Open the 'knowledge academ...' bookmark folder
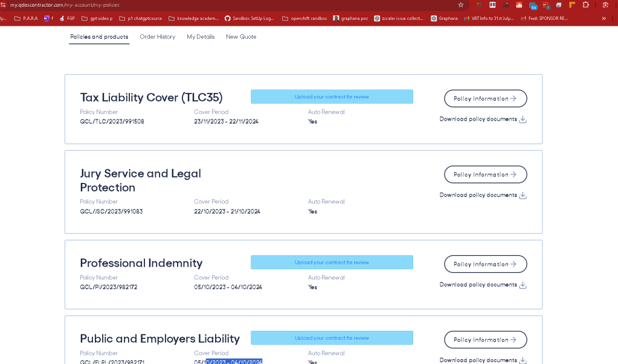Screen dimensions: 618x364 (193, 19)
